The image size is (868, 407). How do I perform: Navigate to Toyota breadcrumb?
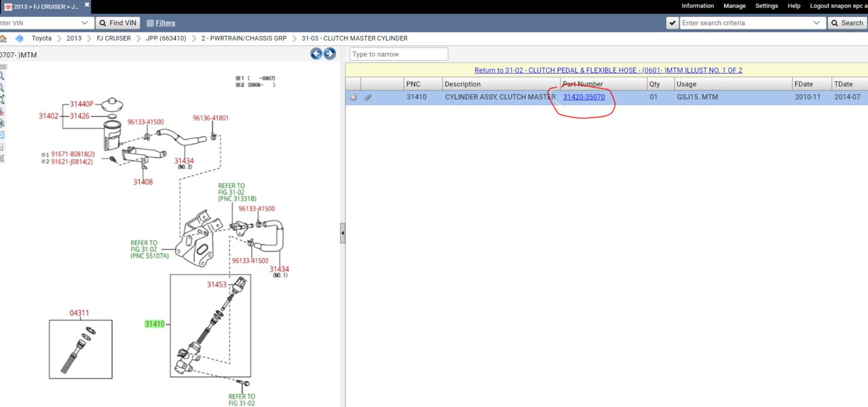point(41,39)
